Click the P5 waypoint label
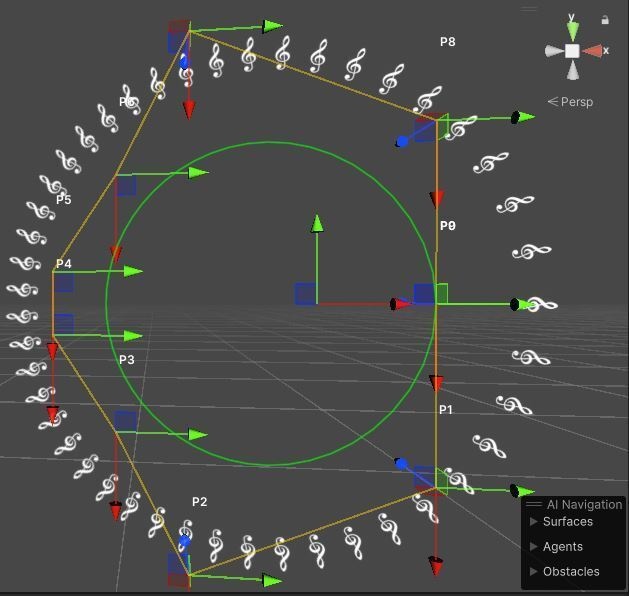The height and width of the screenshot is (596, 629). click(x=64, y=199)
